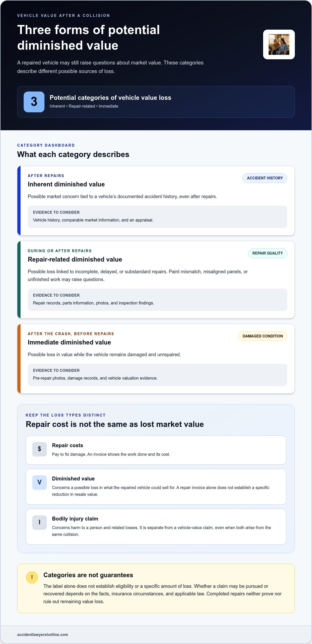Click the Evidence box mentioning pre-repair photos
This screenshot has width=312, height=644.
pyautogui.click(x=158, y=375)
